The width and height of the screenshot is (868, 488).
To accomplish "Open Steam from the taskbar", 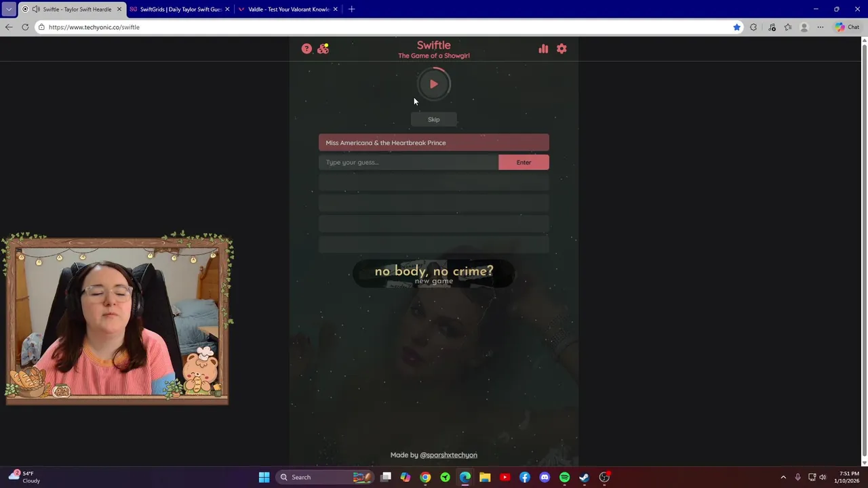I will 584,477.
